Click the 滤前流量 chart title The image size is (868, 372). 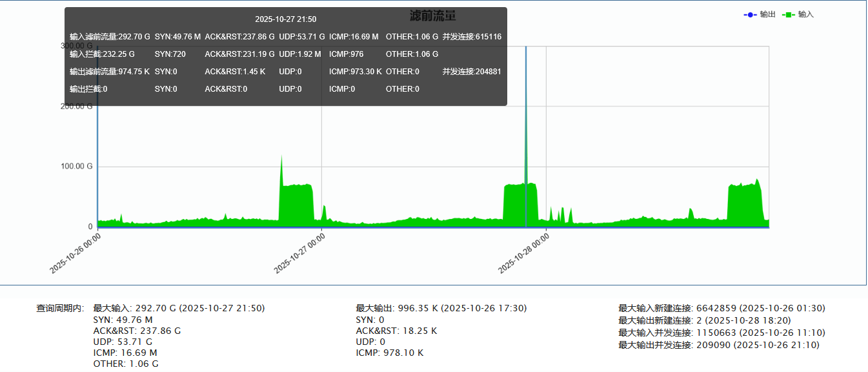[x=433, y=15]
